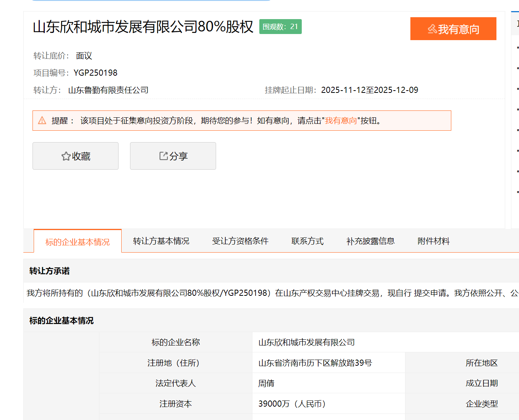
Task: Click the star icon beside 收藏
Action: pos(66,156)
